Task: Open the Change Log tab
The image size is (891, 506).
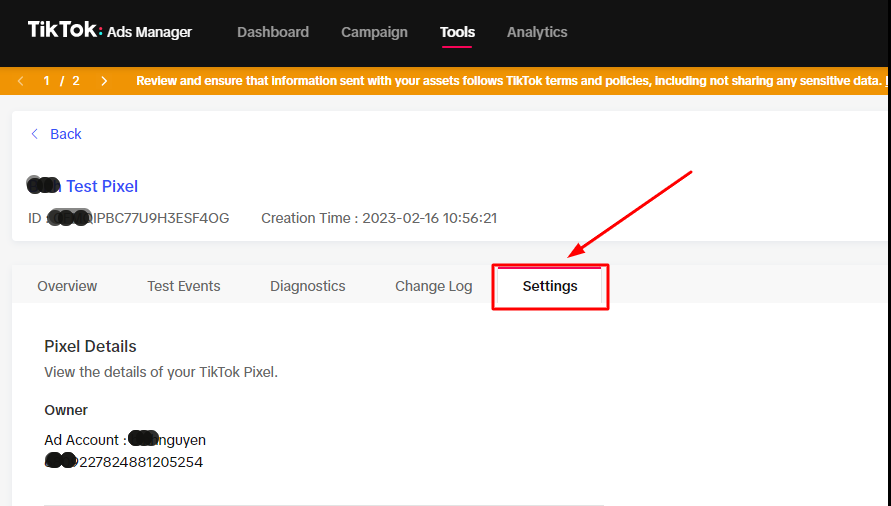Action: click(x=433, y=286)
